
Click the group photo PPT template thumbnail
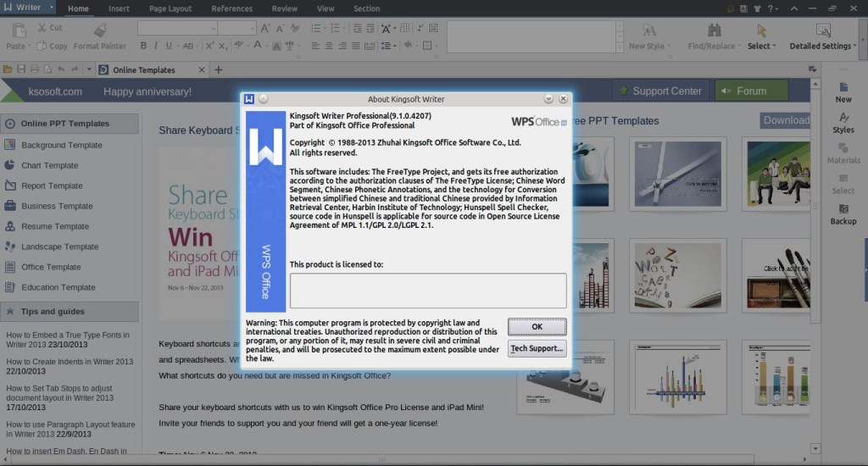click(x=776, y=174)
